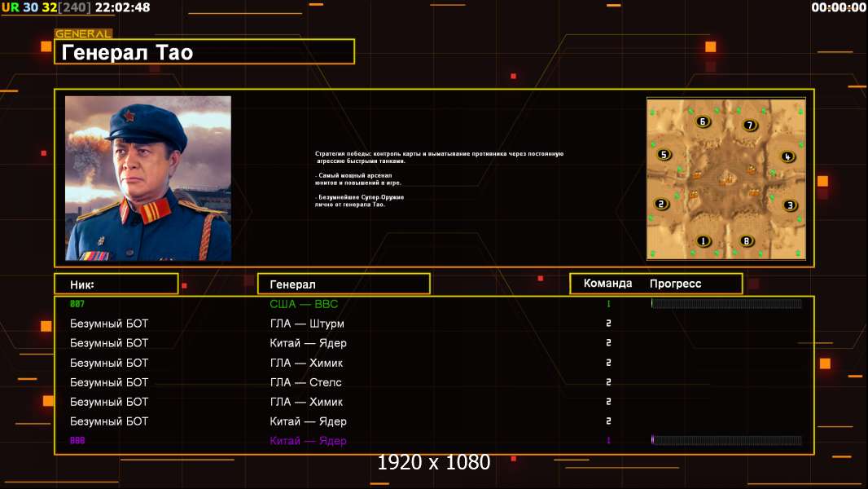This screenshot has width=868, height=489.
Task: Click start position marker 6 on the map
Action: pyautogui.click(x=703, y=121)
